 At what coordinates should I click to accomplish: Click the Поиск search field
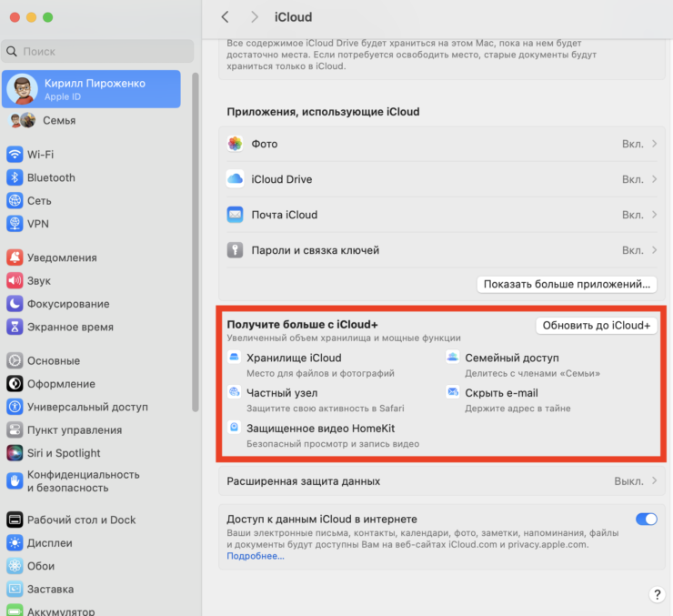[97, 52]
